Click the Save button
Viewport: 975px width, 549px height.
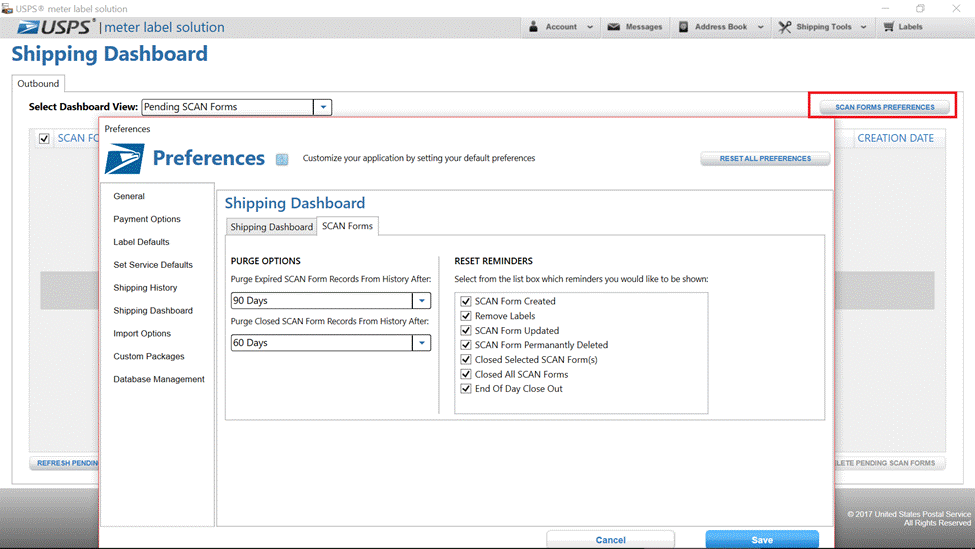(762, 539)
